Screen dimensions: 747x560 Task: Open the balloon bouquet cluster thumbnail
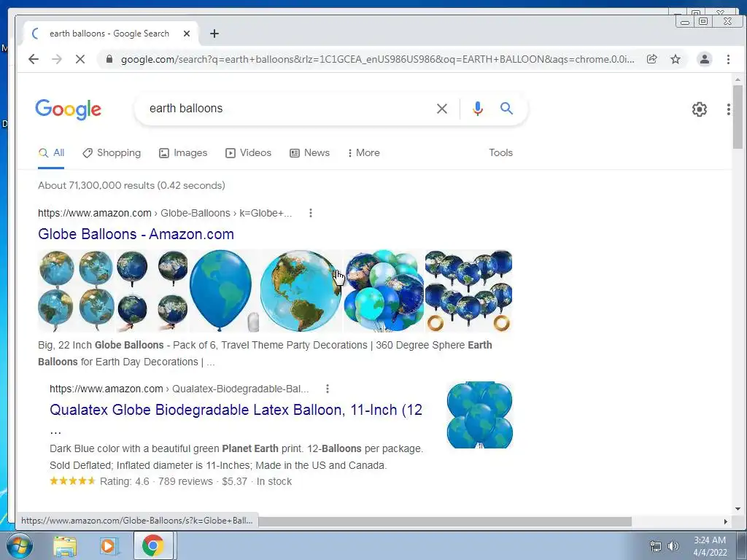384,291
